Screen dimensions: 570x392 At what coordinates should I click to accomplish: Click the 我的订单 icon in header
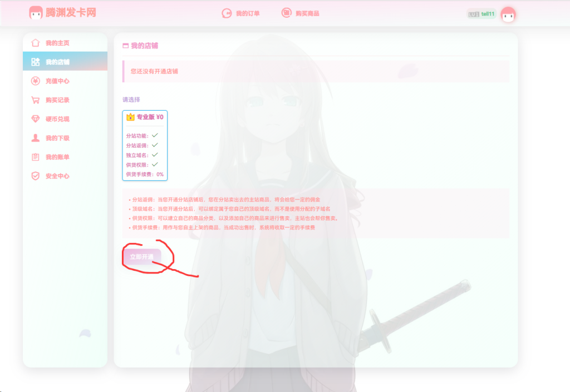227,13
